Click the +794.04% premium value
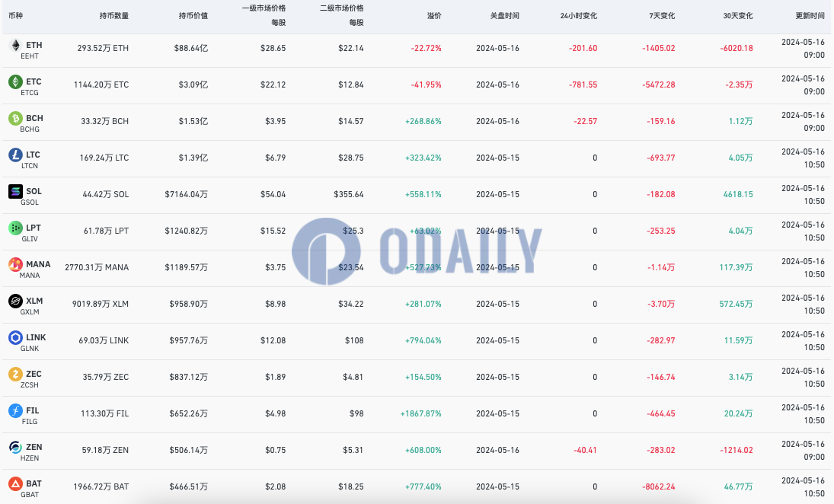The width and height of the screenshot is (834, 504). (423, 340)
